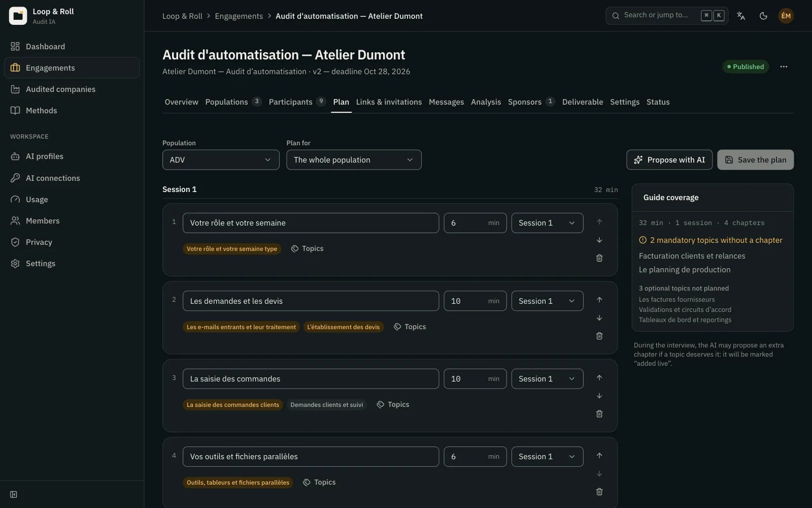Change session for "La saisie des commandes"
This screenshot has width=812, height=508.
click(547, 379)
